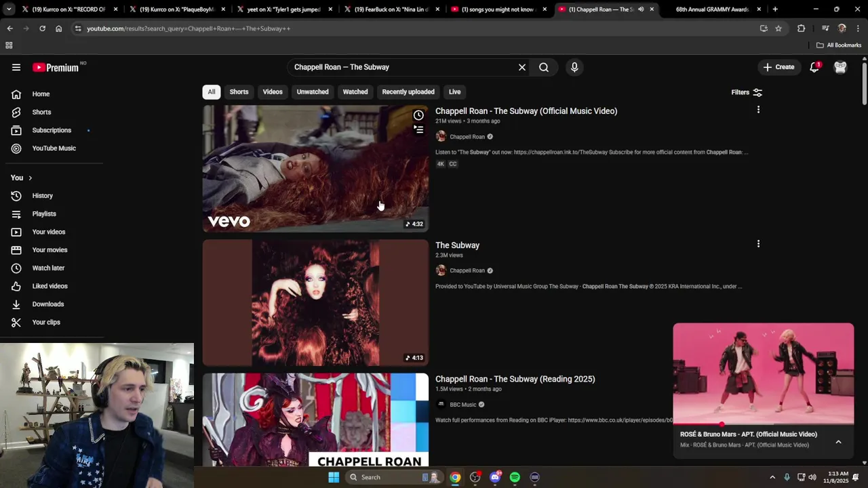Viewport: 868px width, 488px height.
Task: Open the Windows Start button
Action: (334, 477)
